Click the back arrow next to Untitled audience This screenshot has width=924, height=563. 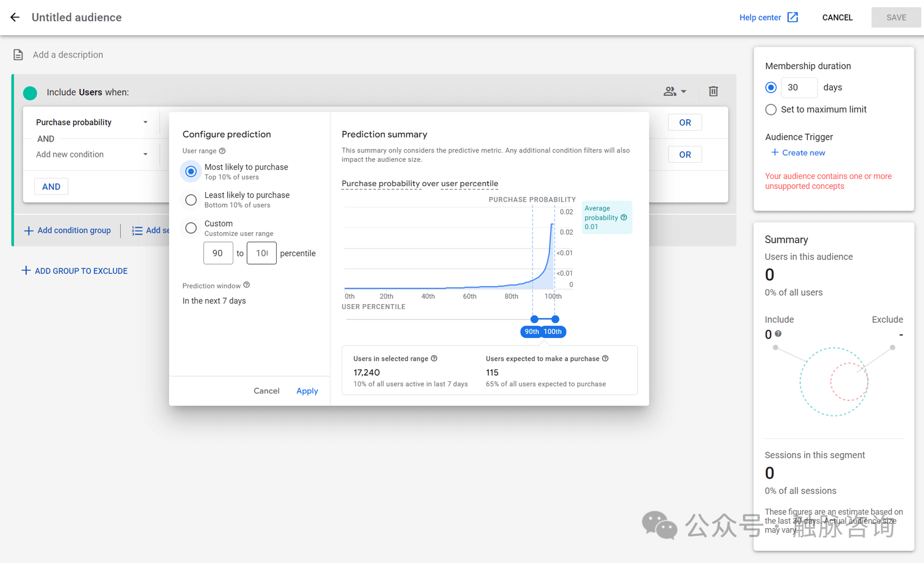(15, 17)
